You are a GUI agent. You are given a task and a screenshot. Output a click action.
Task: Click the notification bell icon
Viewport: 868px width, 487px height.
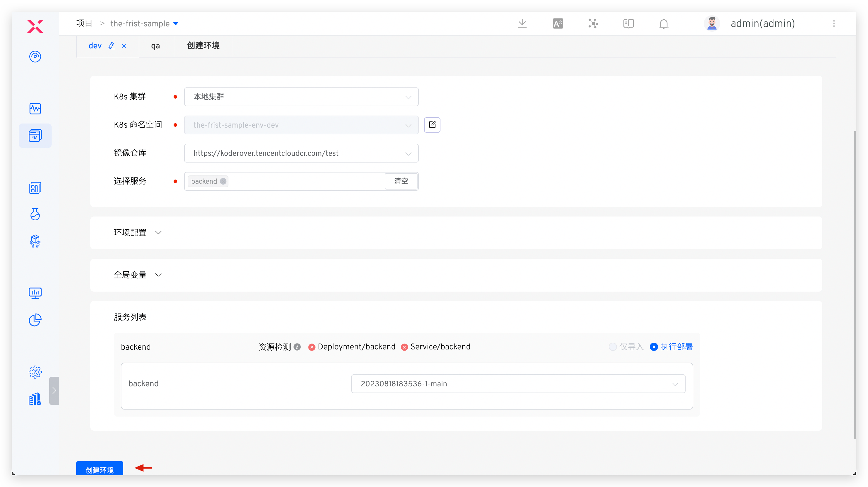tap(664, 23)
